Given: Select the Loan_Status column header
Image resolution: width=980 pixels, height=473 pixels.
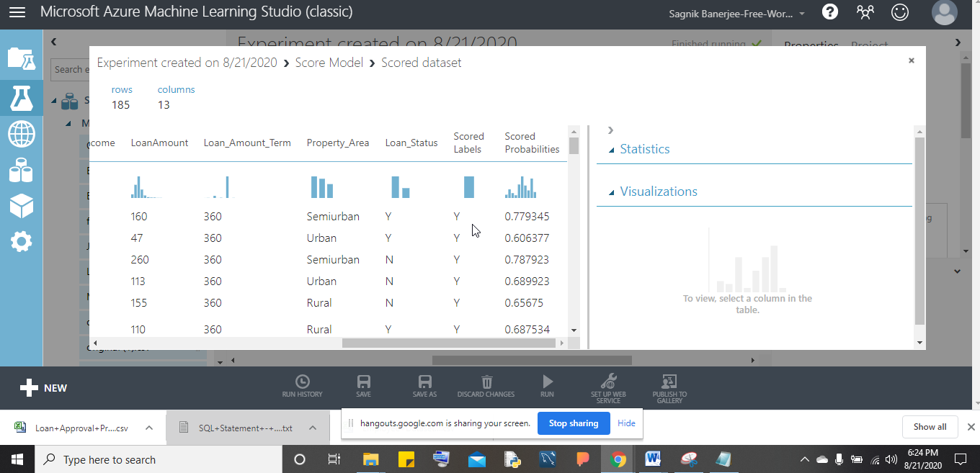Looking at the screenshot, I should [411, 143].
